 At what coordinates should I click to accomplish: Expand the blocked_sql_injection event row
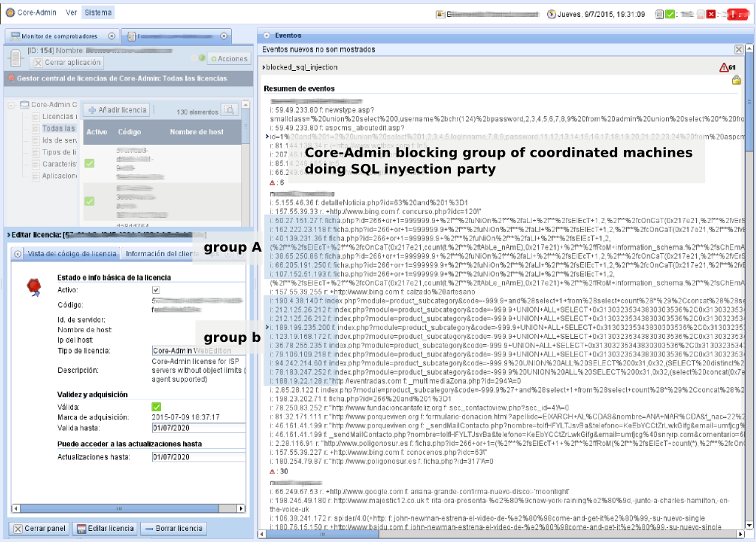point(264,67)
